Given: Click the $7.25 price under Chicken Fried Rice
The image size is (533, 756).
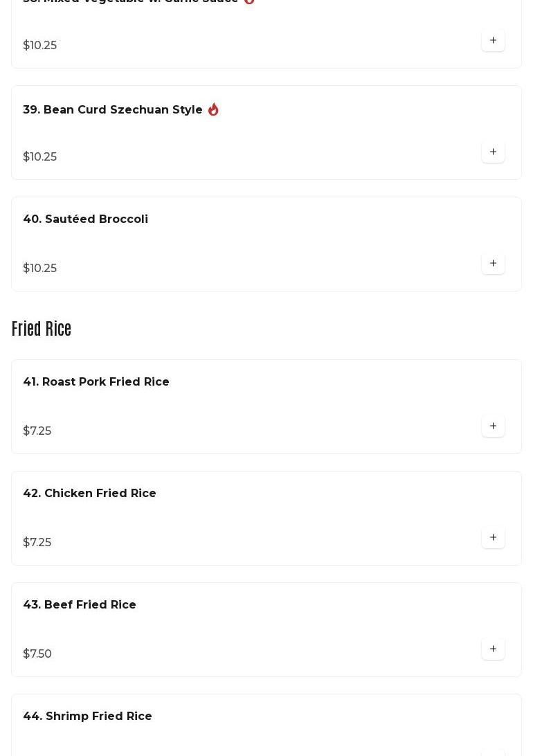Looking at the screenshot, I should [37, 542].
